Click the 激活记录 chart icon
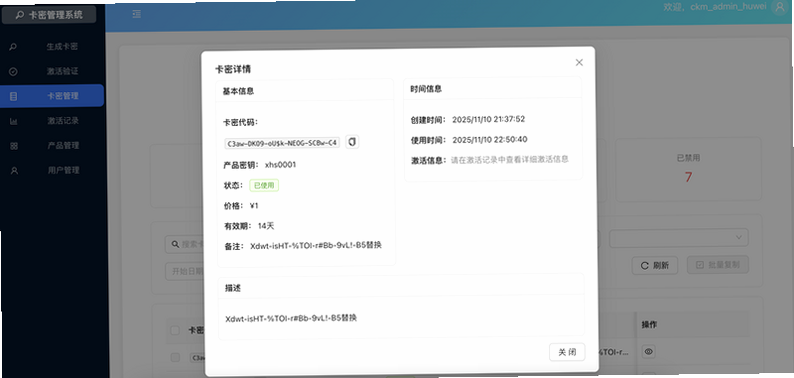 click(x=14, y=121)
